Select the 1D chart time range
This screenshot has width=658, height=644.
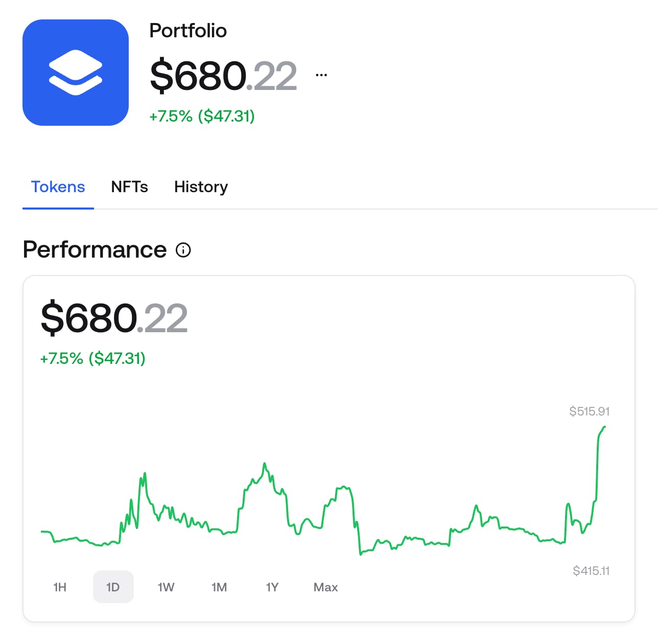[113, 587]
